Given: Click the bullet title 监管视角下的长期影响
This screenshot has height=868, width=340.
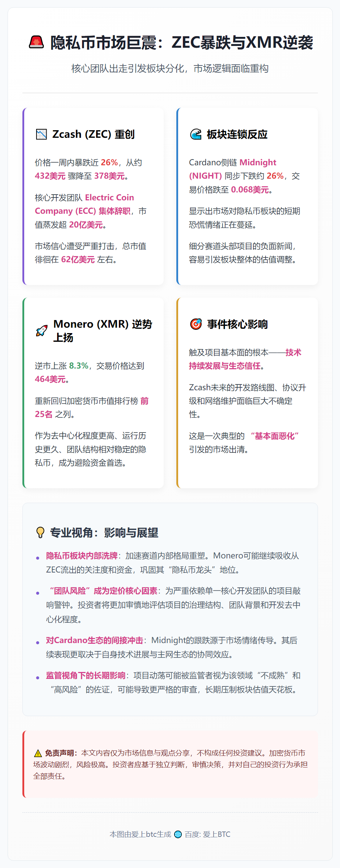Looking at the screenshot, I should click(x=86, y=676).
